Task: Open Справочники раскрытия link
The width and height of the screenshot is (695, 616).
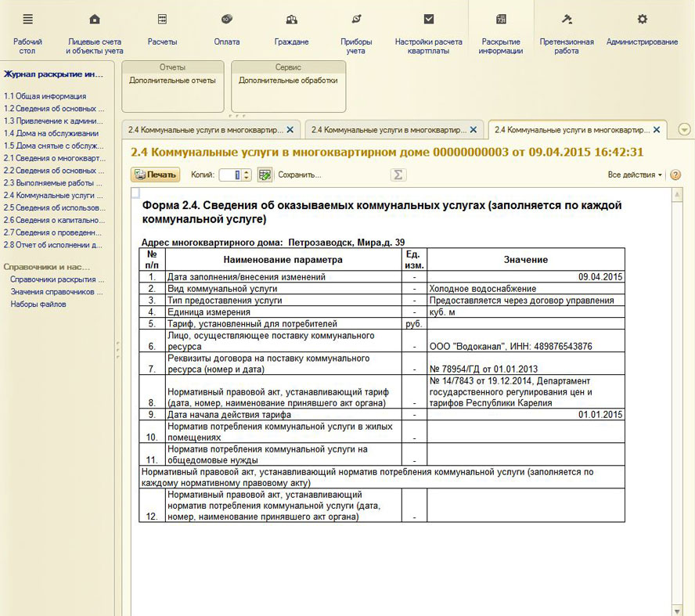Action: coord(57,279)
